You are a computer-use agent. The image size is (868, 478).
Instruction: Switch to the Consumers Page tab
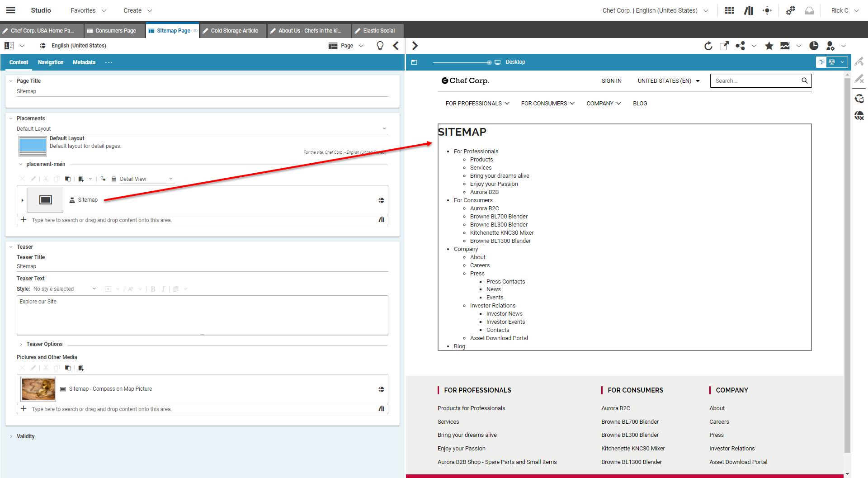[115, 31]
